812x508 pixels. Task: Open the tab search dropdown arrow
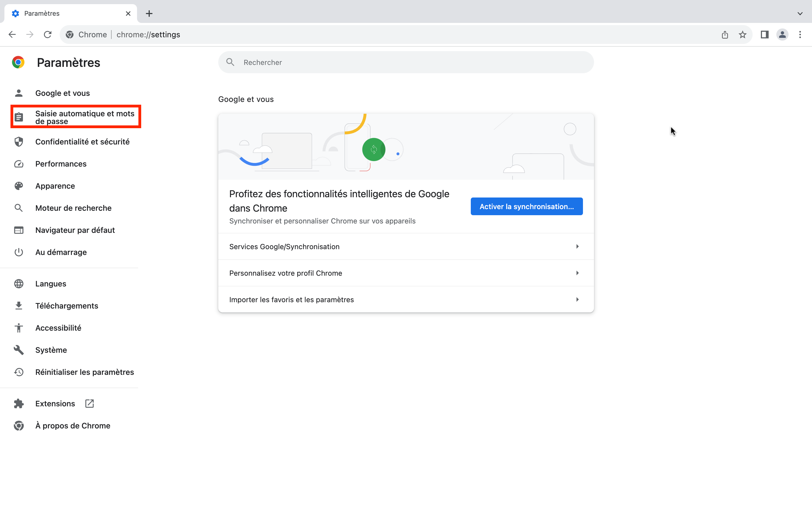pos(800,14)
